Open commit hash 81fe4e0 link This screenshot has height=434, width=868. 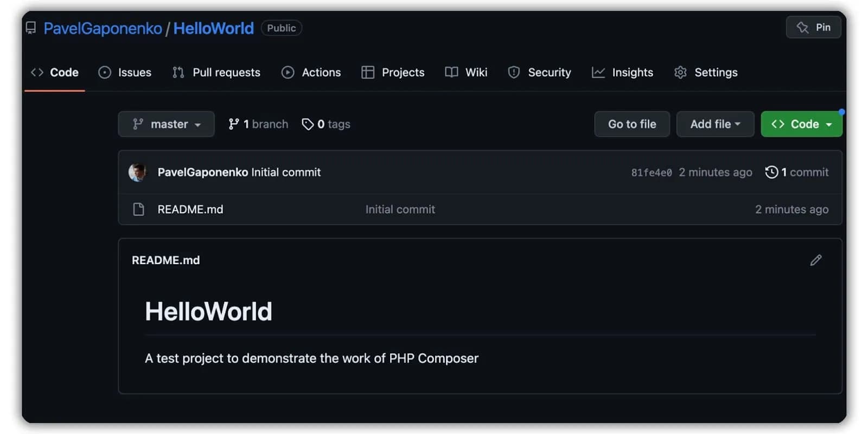click(651, 173)
